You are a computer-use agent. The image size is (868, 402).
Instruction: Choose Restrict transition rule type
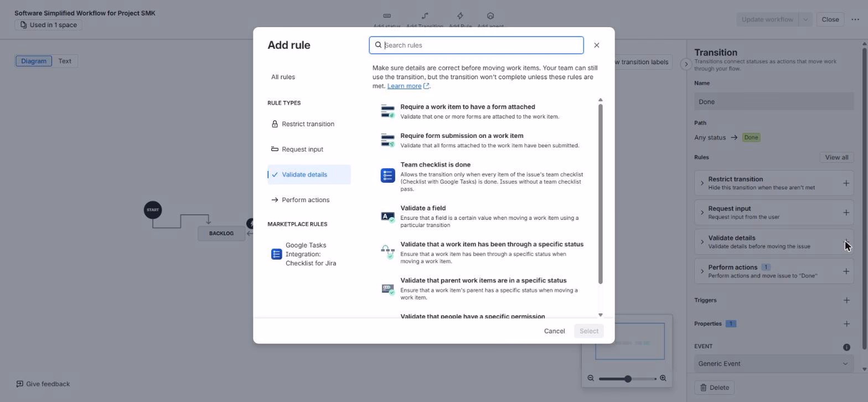(309, 124)
